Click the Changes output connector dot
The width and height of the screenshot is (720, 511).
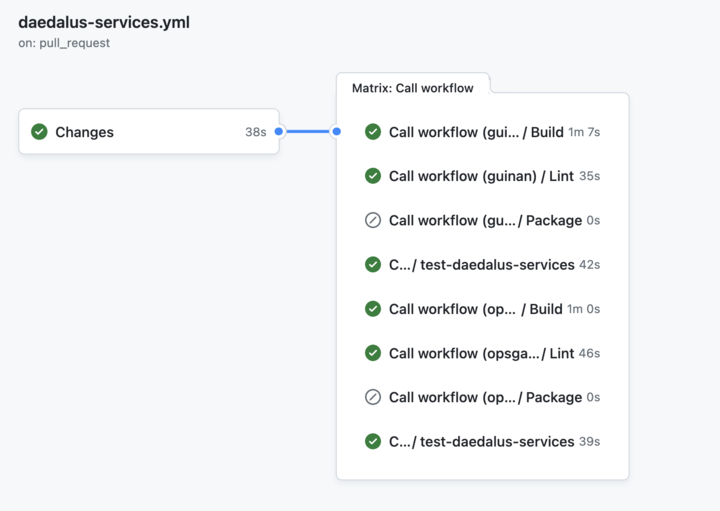point(279,131)
